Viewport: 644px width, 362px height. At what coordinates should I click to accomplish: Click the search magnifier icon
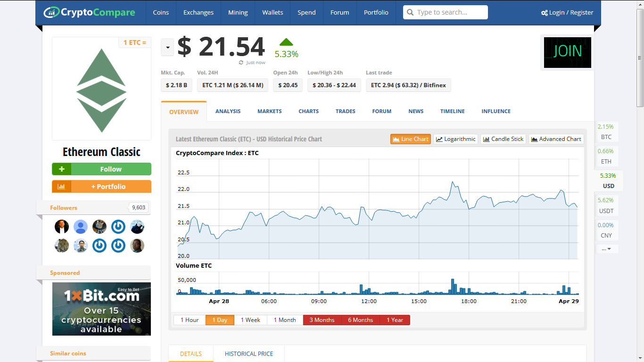pos(410,12)
